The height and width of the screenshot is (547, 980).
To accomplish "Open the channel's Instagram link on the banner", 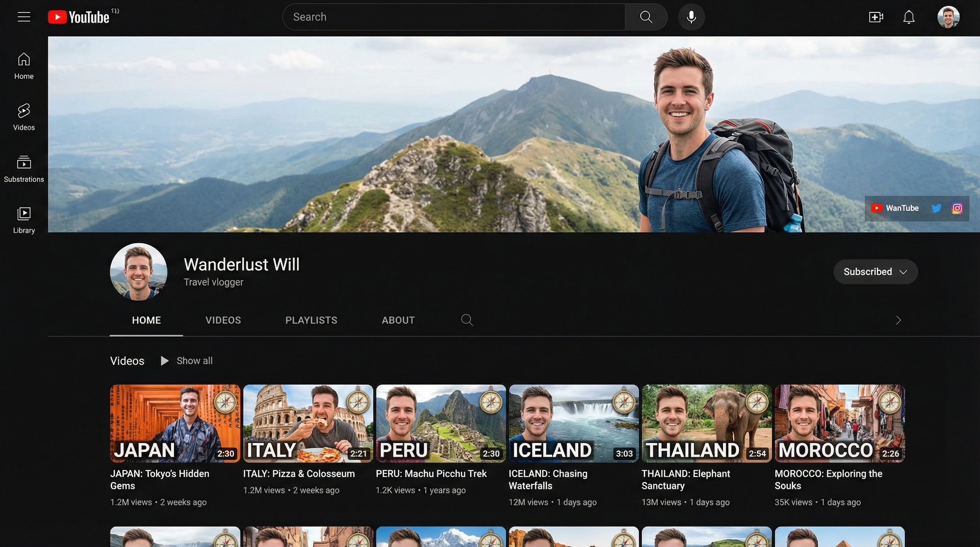I will 957,208.
